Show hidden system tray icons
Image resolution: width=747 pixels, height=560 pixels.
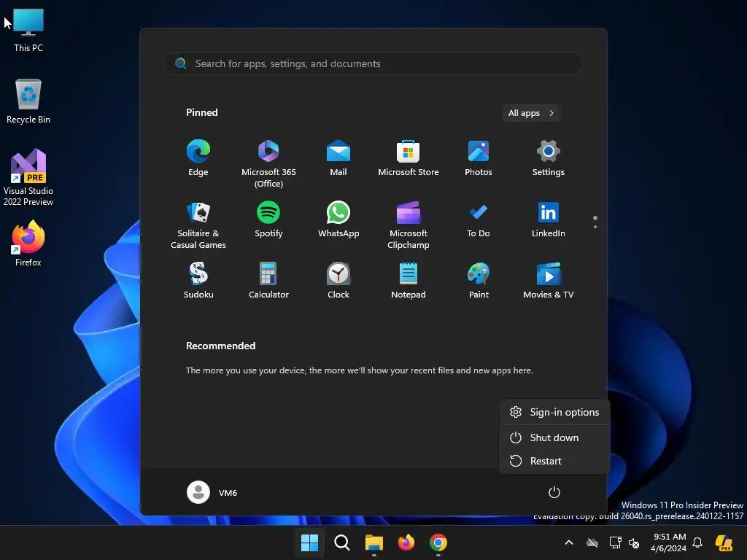point(569,542)
